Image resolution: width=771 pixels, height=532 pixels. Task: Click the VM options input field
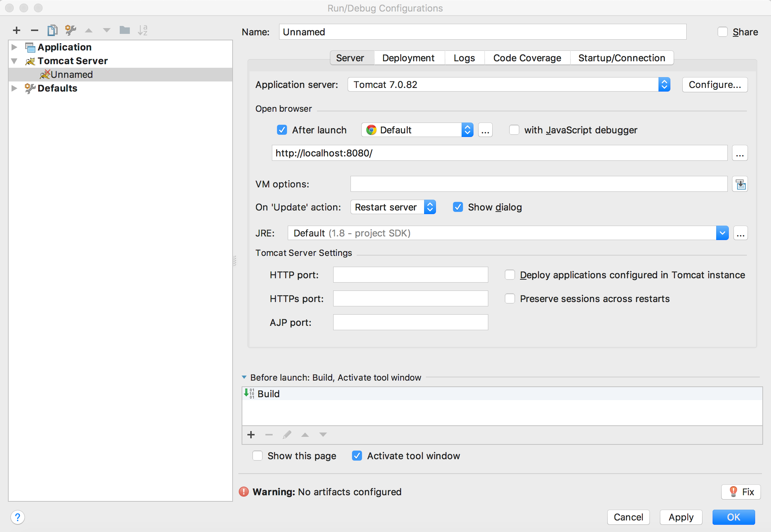539,184
